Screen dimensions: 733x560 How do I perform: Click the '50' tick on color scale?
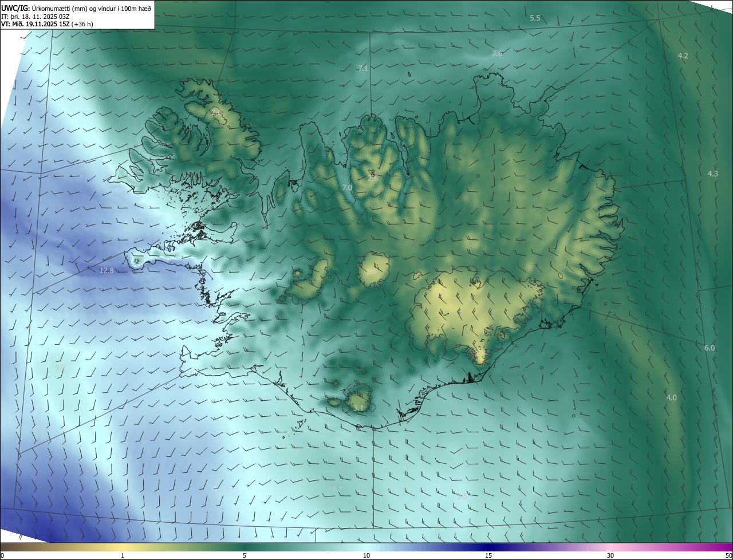(728, 555)
